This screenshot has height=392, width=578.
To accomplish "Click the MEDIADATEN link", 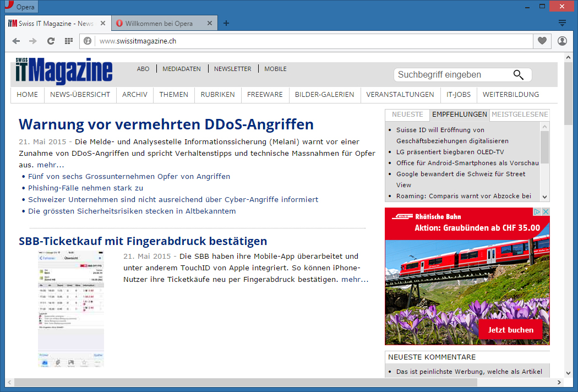I will [181, 69].
